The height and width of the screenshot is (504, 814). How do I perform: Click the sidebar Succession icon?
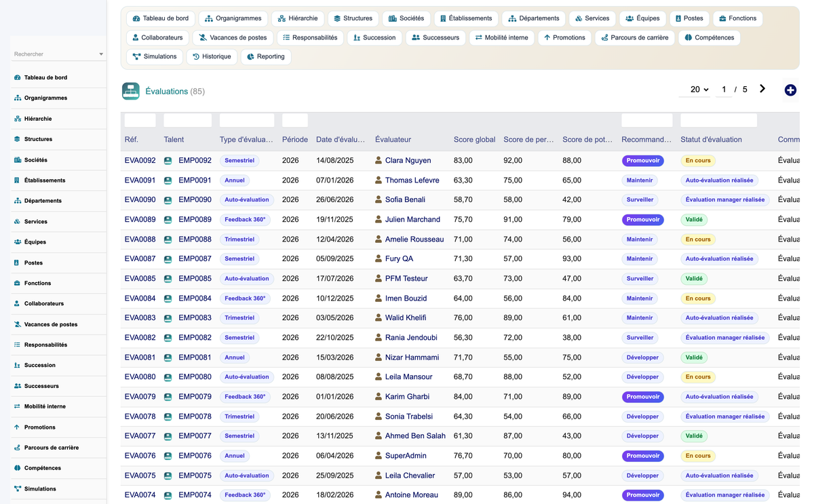point(17,366)
